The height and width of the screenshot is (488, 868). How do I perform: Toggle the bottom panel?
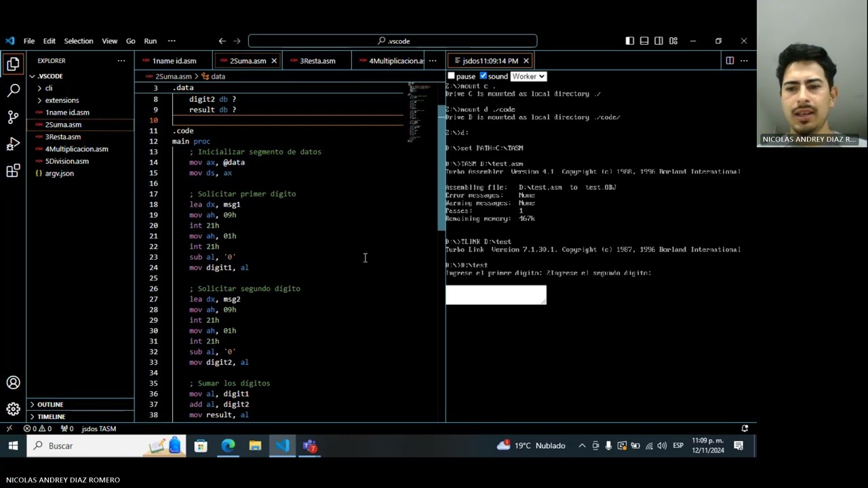click(x=644, y=41)
